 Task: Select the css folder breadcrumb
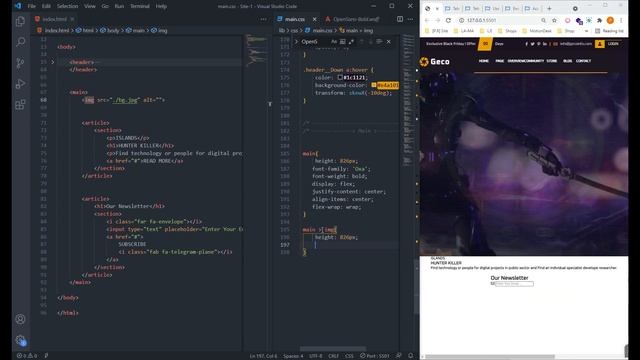pos(294,31)
